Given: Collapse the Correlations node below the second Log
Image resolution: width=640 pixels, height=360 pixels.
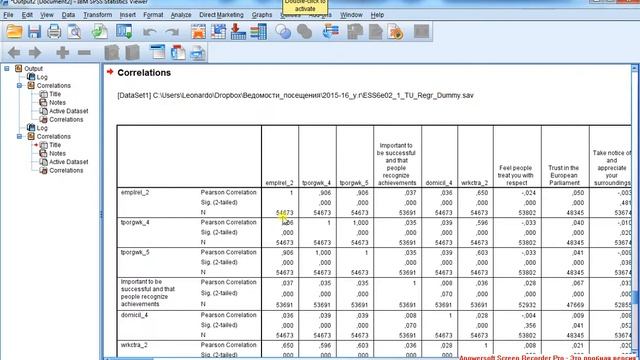Looking at the screenshot, I should (19, 137).
